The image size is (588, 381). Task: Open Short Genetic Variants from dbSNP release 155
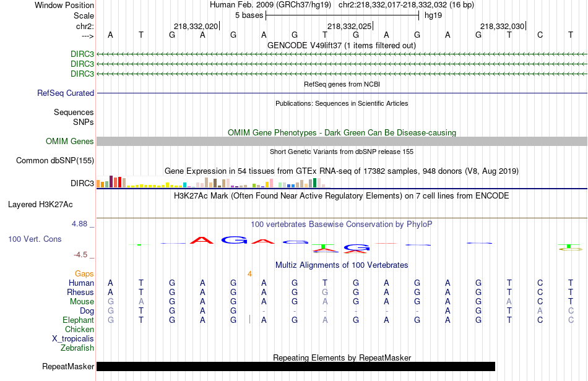342,152
